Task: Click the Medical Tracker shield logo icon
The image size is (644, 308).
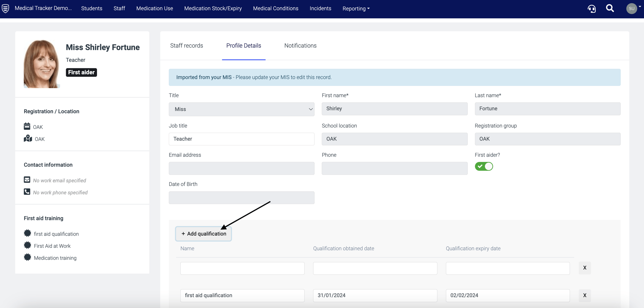Action: pos(5,8)
